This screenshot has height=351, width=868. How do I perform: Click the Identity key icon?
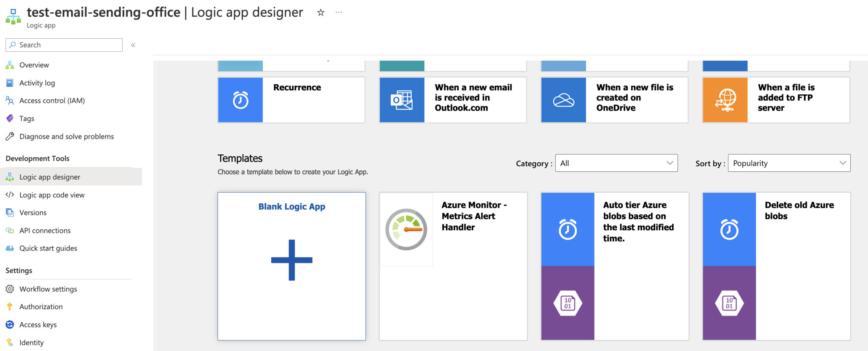tap(10, 342)
